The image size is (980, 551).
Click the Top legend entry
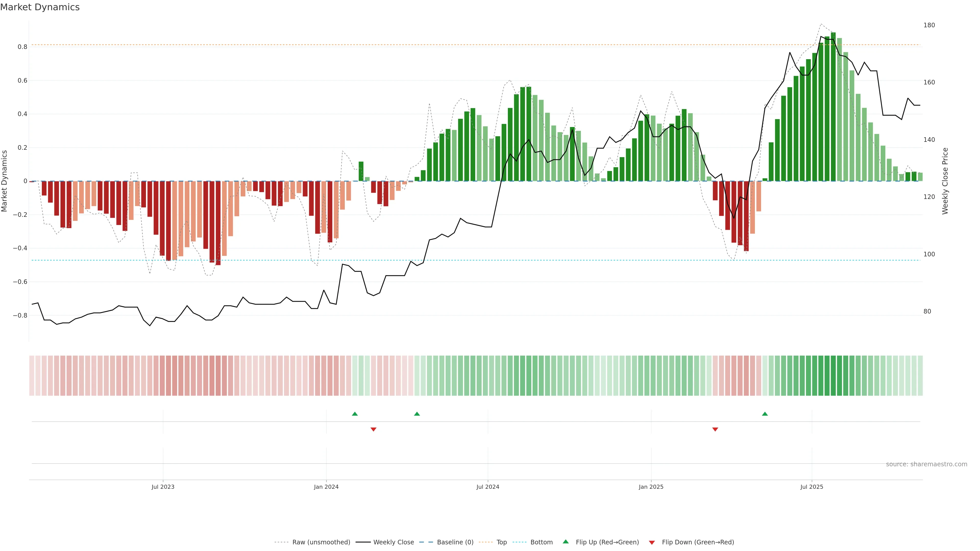tap(501, 542)
